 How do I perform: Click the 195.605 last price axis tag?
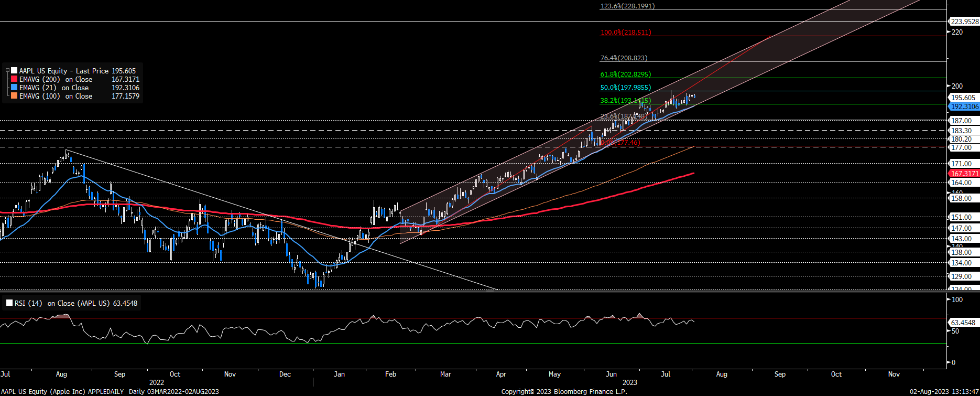[x=963, y=98]
